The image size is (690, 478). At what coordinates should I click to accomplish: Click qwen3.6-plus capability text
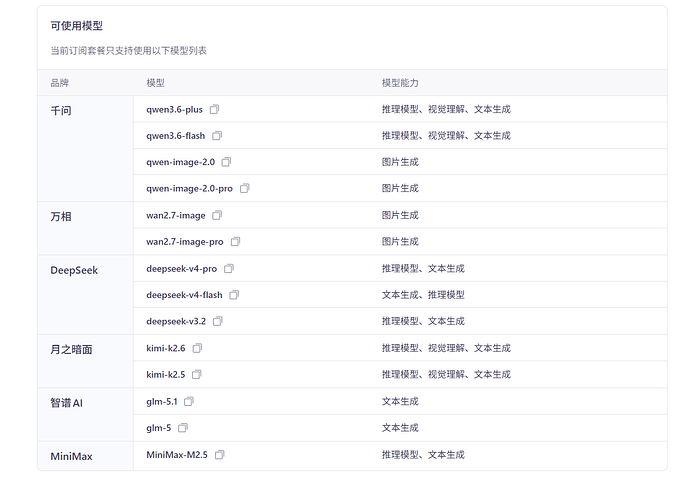pyautogui.click(x=446, y=109)
